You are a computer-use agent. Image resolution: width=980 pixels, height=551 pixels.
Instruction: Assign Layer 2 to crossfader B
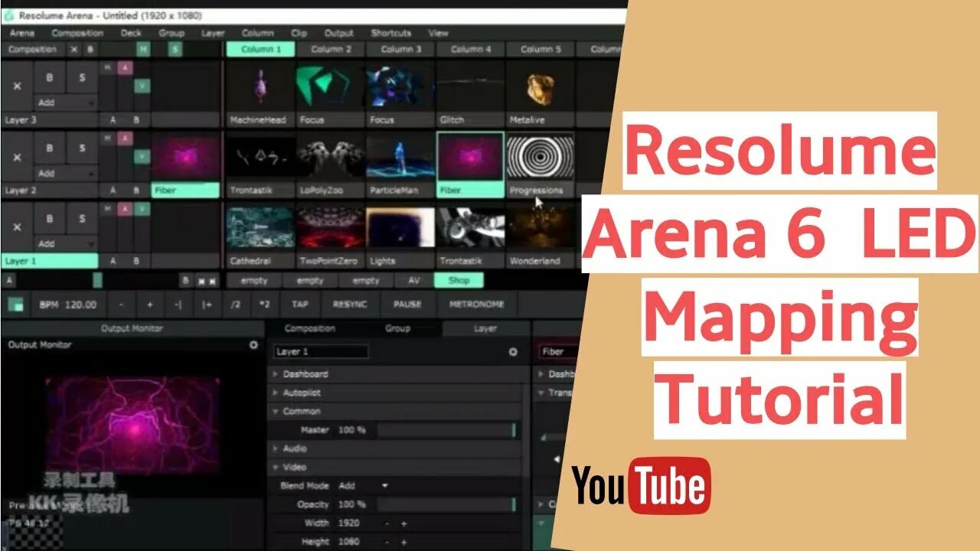(137, 191)
